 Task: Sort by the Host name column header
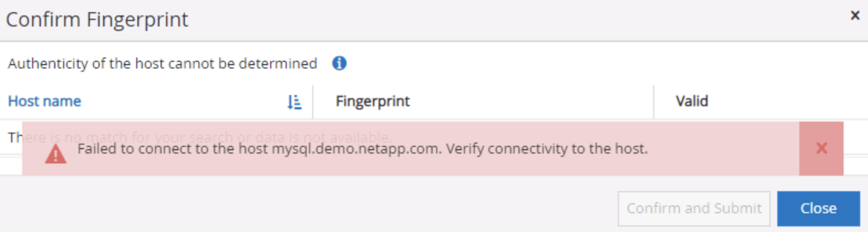point(44,101)
